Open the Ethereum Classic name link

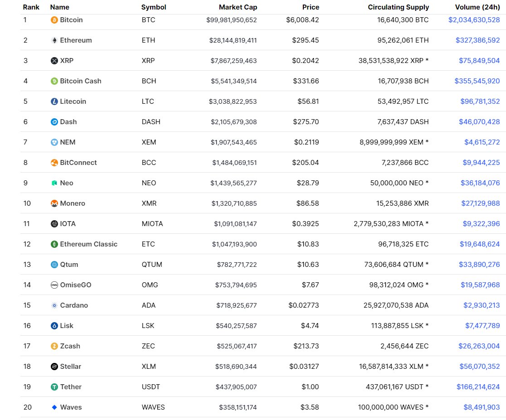[x=89, y=244]
